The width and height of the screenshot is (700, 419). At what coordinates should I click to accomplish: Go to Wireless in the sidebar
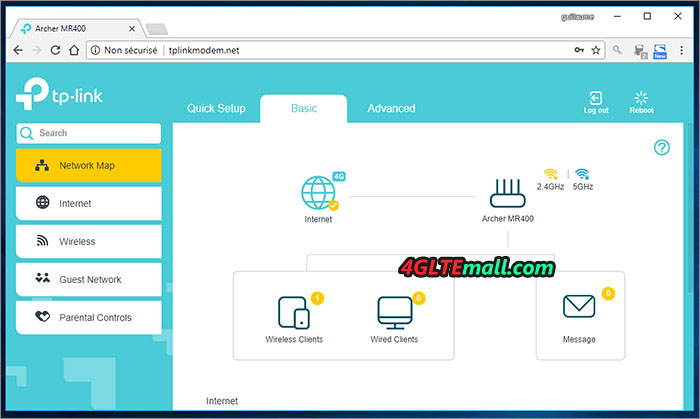point(88,242)
